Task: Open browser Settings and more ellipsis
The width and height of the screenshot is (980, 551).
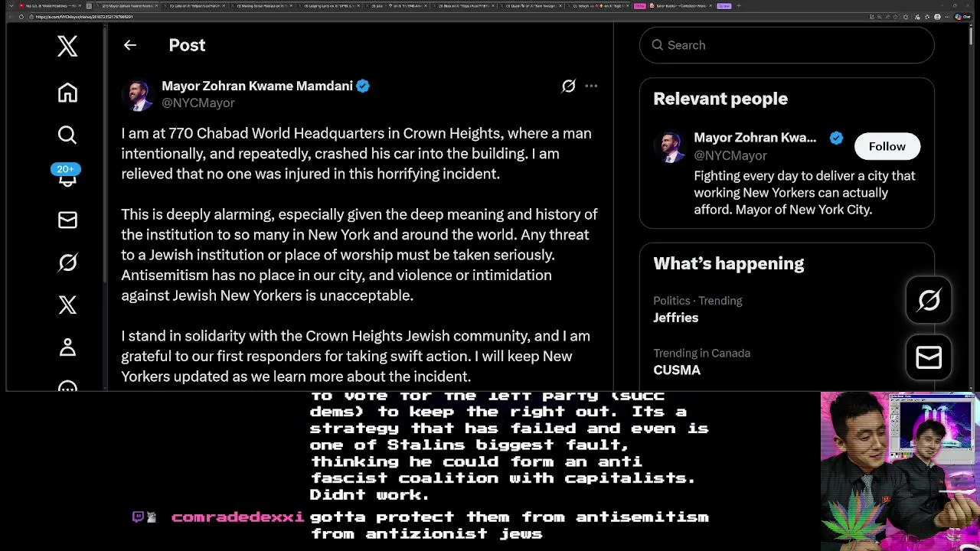Action: pyautogui.click(x=947, y=17)
